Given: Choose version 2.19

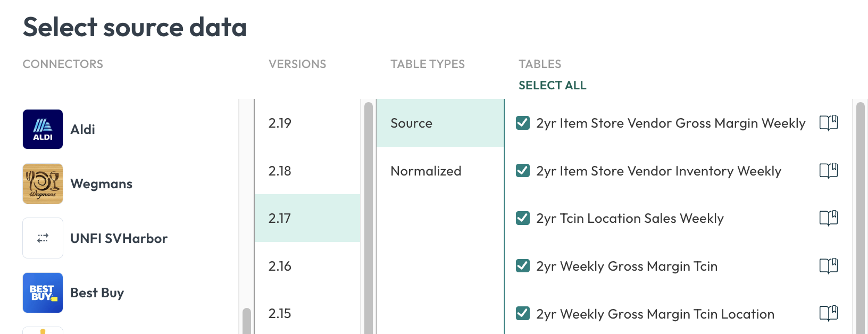Looking at the screenshot, I should (x=307, y=123).
